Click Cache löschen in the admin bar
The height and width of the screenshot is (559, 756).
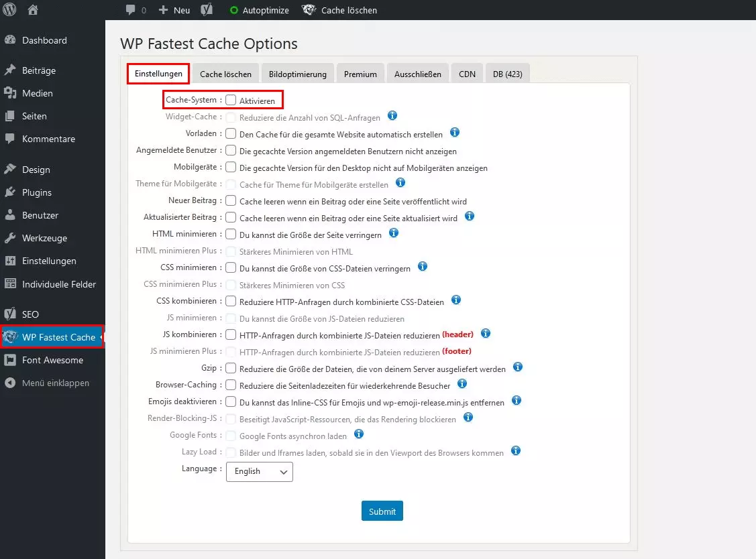click(x=349, y=10)
